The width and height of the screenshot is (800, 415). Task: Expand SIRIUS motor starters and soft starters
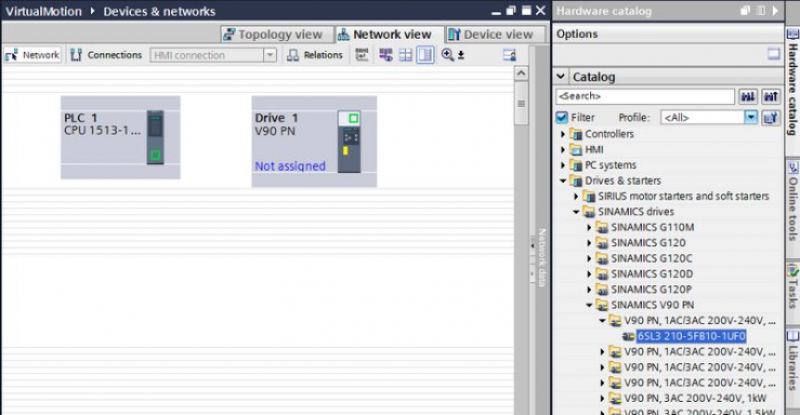click(577, 196)
